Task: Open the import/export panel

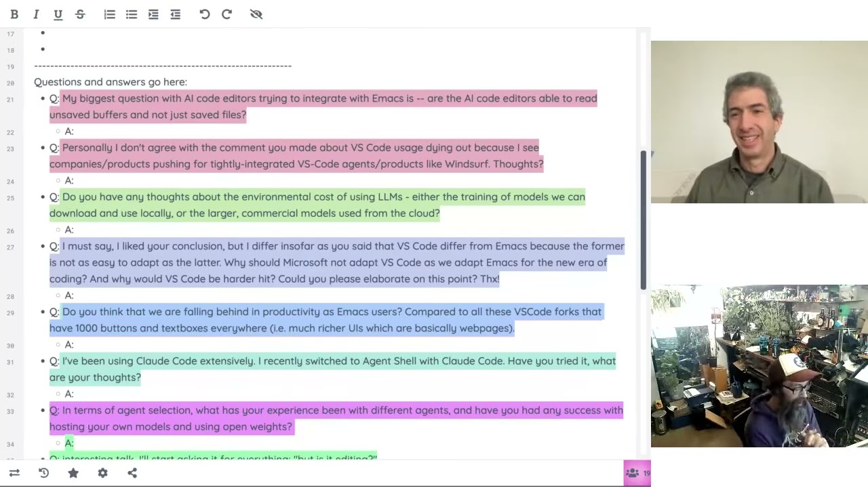Action: click(x=14, y=473)
